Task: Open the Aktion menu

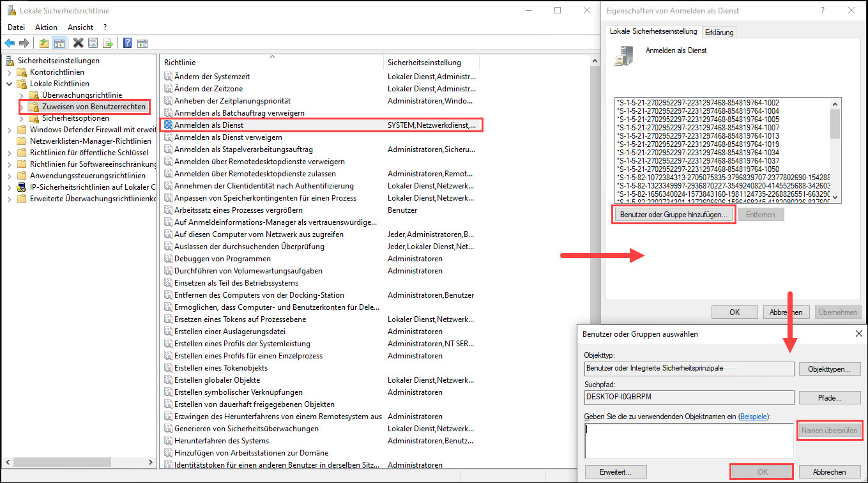Action: [46, 27]
